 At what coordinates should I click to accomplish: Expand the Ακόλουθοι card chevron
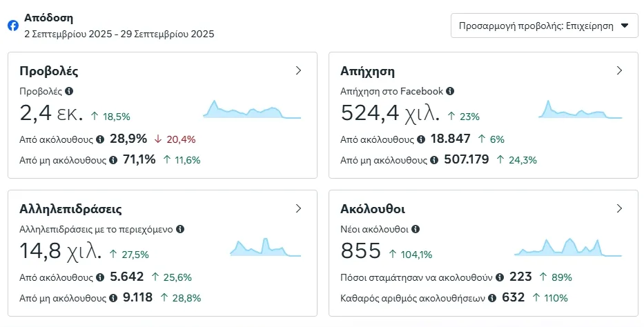(x=619, y=208)
